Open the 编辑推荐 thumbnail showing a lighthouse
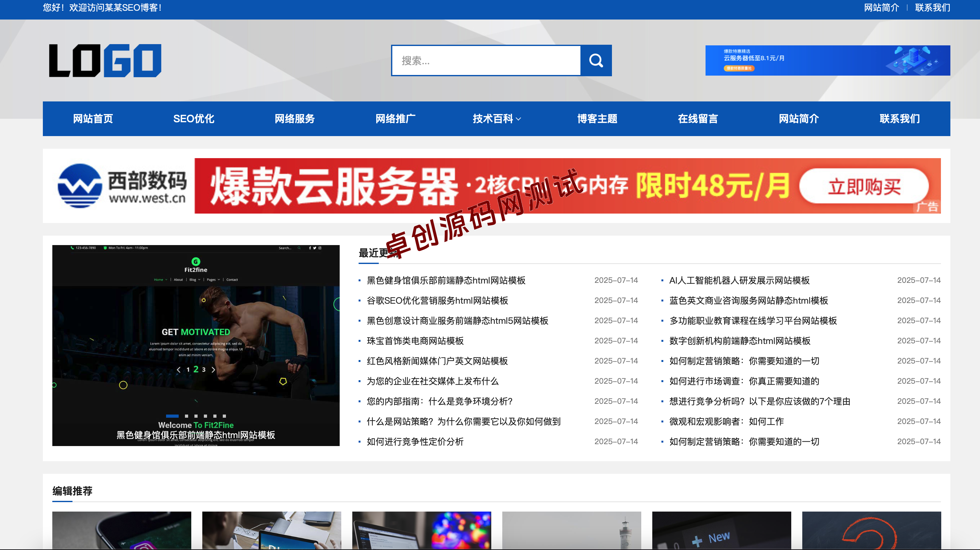Screen dimensions: 980x550 (x=571, y=530)
